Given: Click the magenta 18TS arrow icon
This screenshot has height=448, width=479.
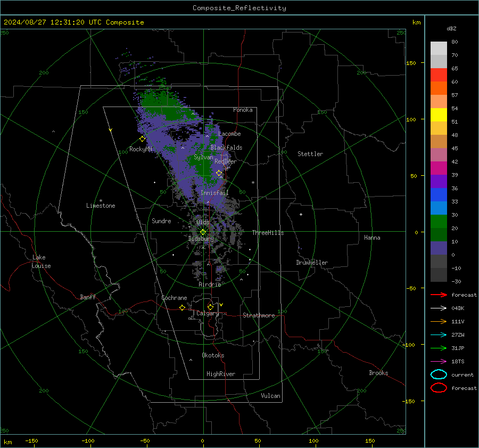Looking at the screenshot, I should click(439, 362).
